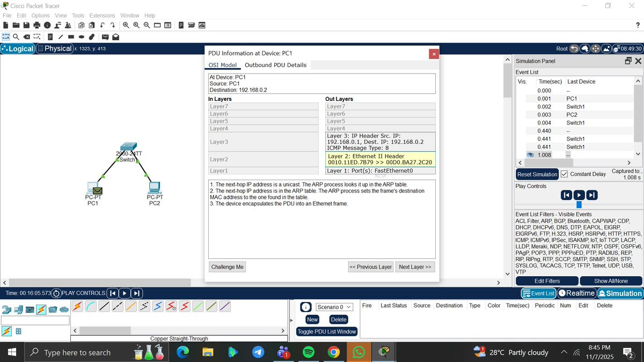Redo using the curved arrow icon
The width and height of the screenshot is (644, 362).
[113, 25]
